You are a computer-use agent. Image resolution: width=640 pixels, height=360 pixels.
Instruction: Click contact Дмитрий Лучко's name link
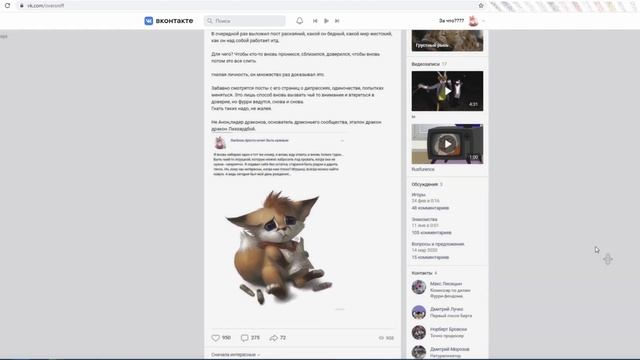click(x=447, y=309)
